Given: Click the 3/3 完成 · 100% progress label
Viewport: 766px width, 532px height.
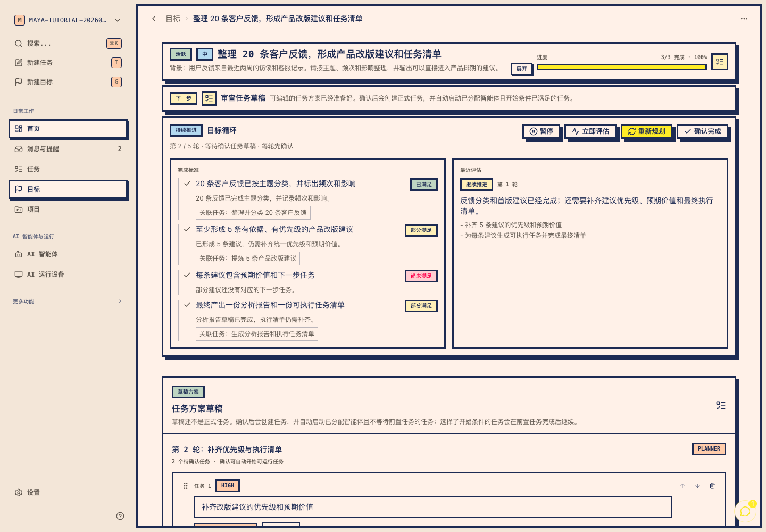Looking at the screenshot, I should [x=684, y=57].
